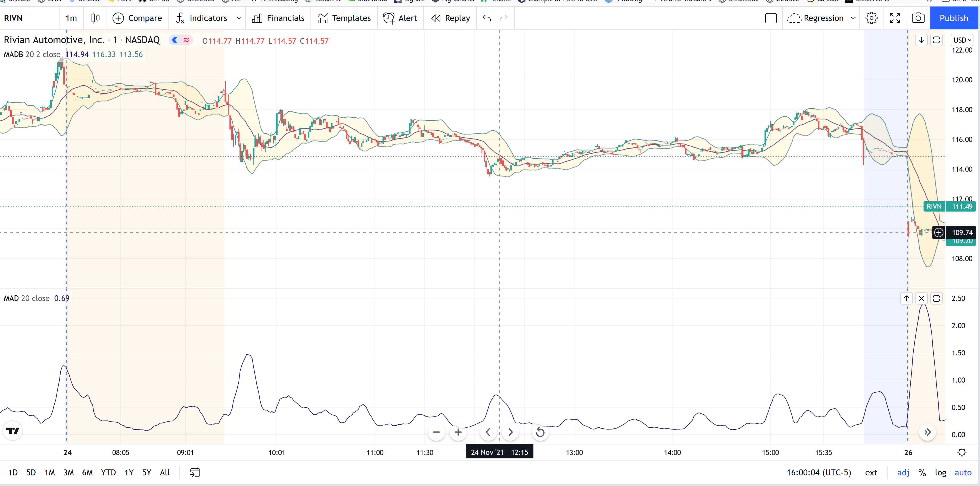This screenshot has width=980, height=486.
Task: Select the 6M date range
Action: 88,472
